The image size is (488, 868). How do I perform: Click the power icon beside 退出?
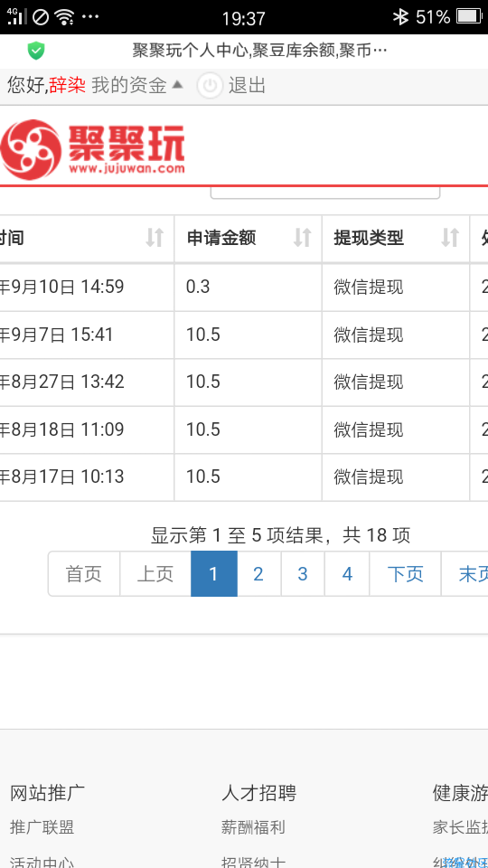[x=210, y=86]
